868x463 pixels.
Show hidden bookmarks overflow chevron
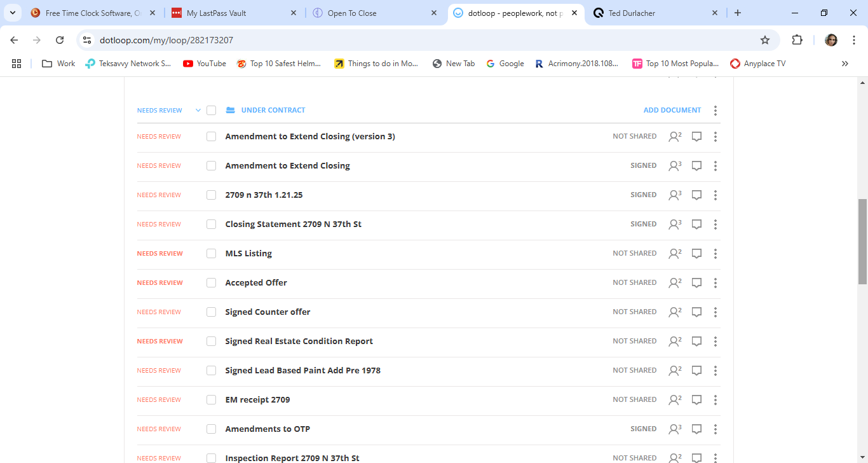pos(844,64)
